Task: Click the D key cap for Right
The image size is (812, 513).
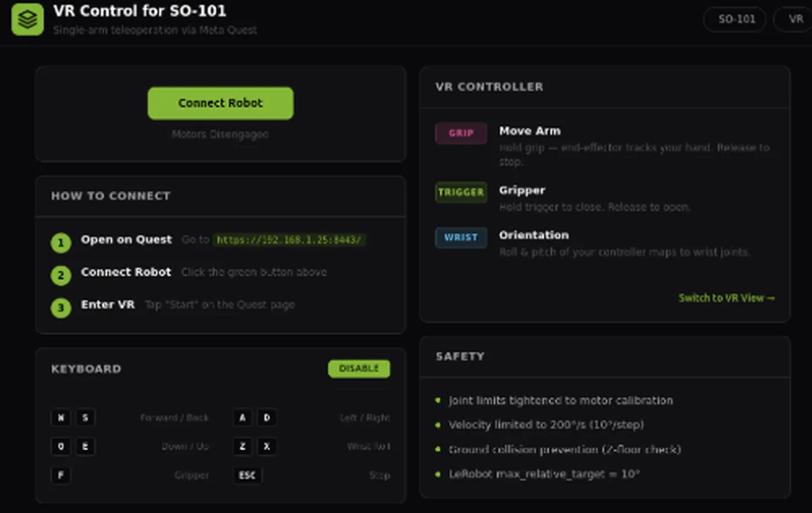Action: point(267,417)
